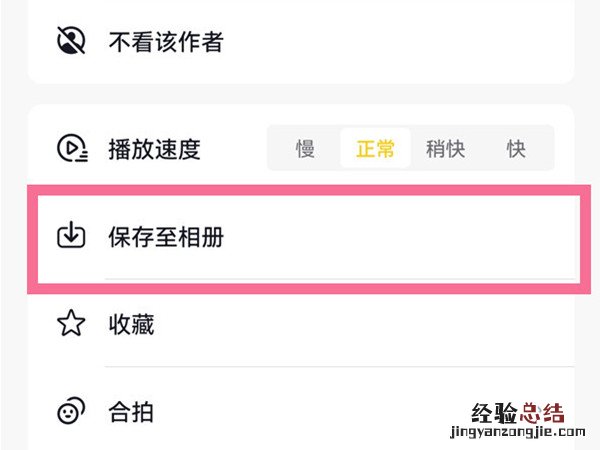600x450 pixels.
Task: Choose the 不看该作者 option text
Action: pos(165,42)
